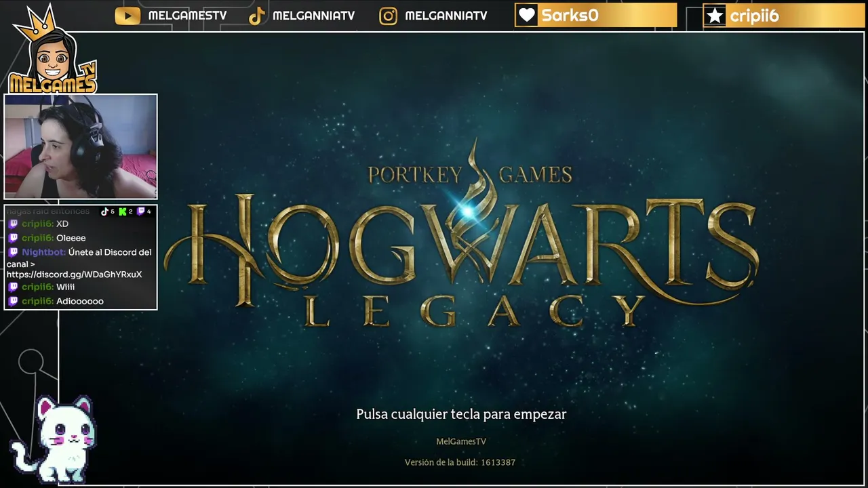Viewport: 868px width, 488px height.
Task: Click cripii6 username on the 'Oleeee' message
Action: pyautogui.click(x=37, y=238)
